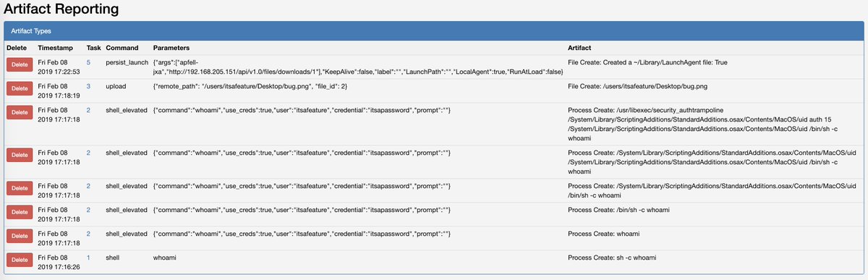Viewport: 868px width, 280px height.
Task: Open task 3 link for upload
Action: 88,86
